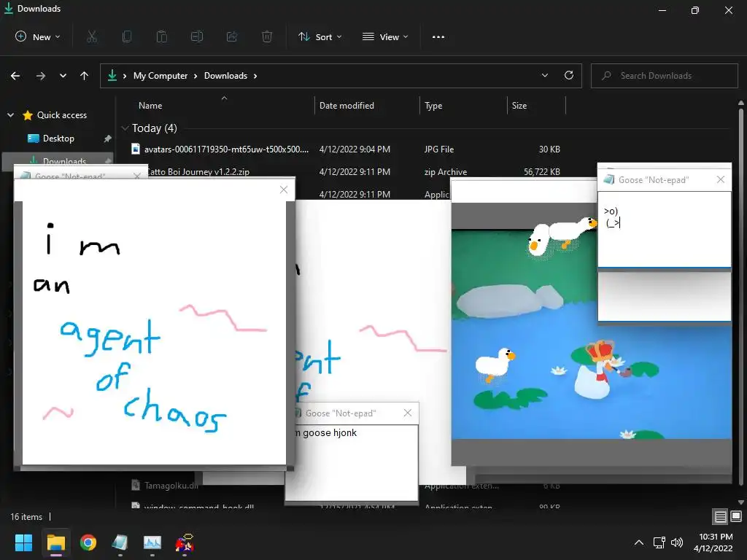Click the ASCII goose notepad text area
Screen dimensions: 747x560
664,229
